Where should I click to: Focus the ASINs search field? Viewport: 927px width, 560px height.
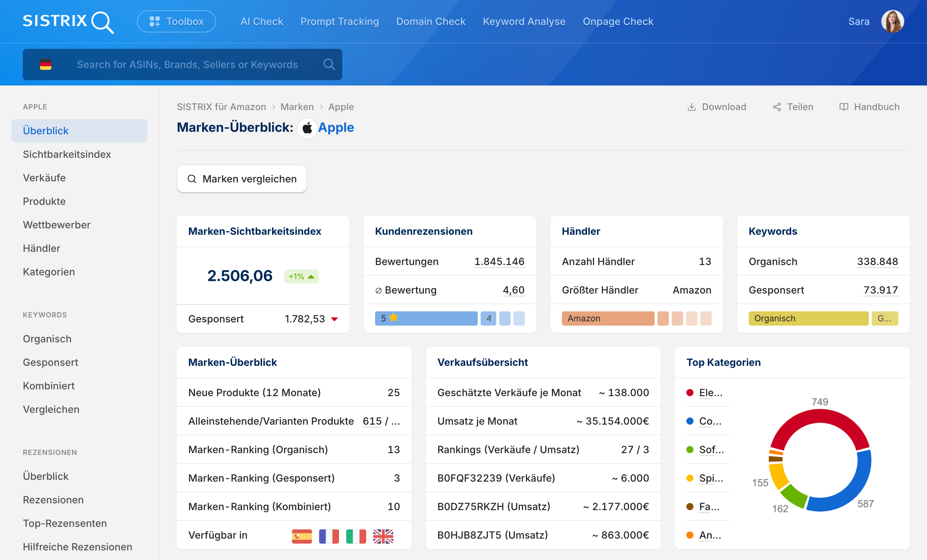[x=187, y=64]
